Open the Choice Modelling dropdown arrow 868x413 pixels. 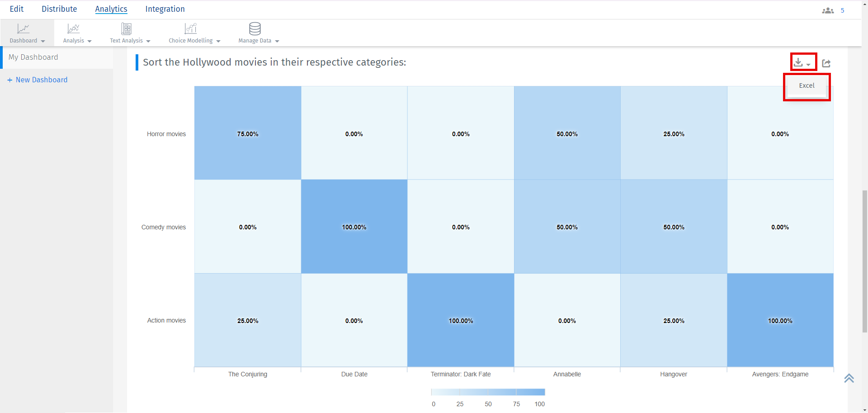(218, 41)
